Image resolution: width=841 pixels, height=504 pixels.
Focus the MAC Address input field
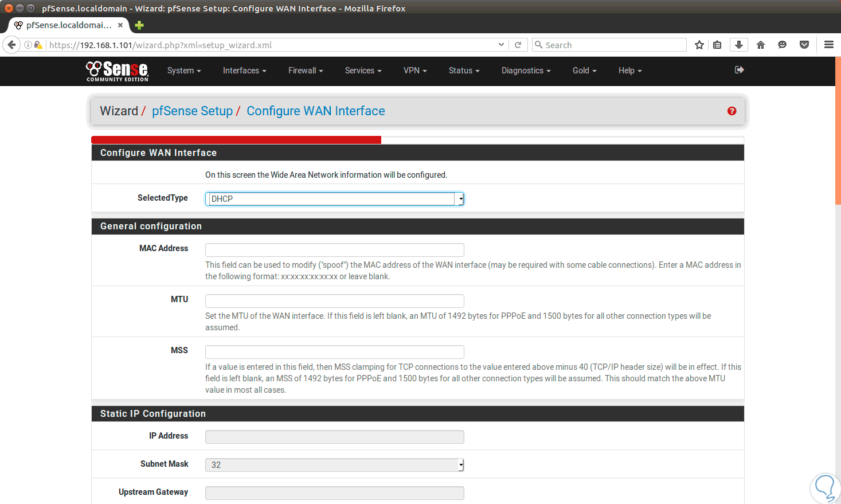[x=335, y=250]
